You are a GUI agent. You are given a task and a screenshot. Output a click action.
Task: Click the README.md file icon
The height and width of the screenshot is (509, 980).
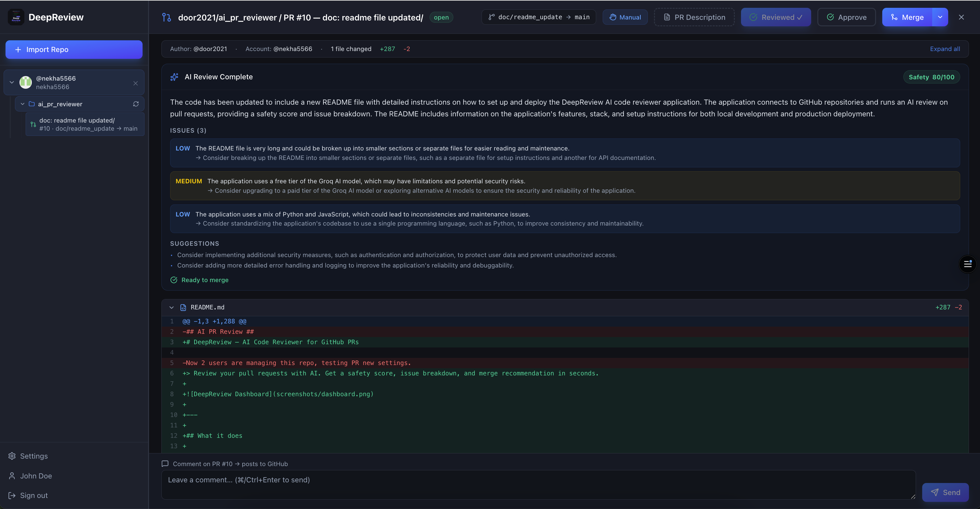click(183, 307)
